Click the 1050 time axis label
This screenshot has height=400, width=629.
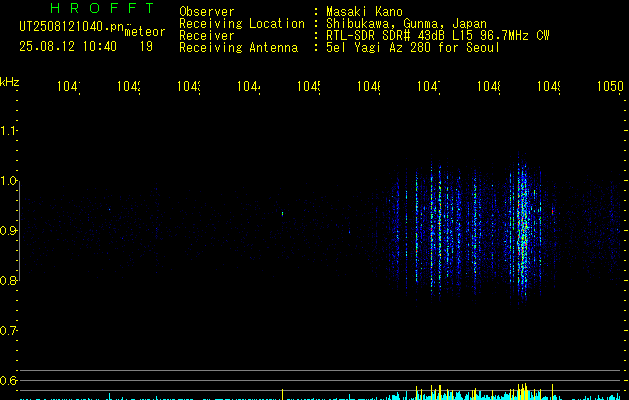tap(610, 86)
